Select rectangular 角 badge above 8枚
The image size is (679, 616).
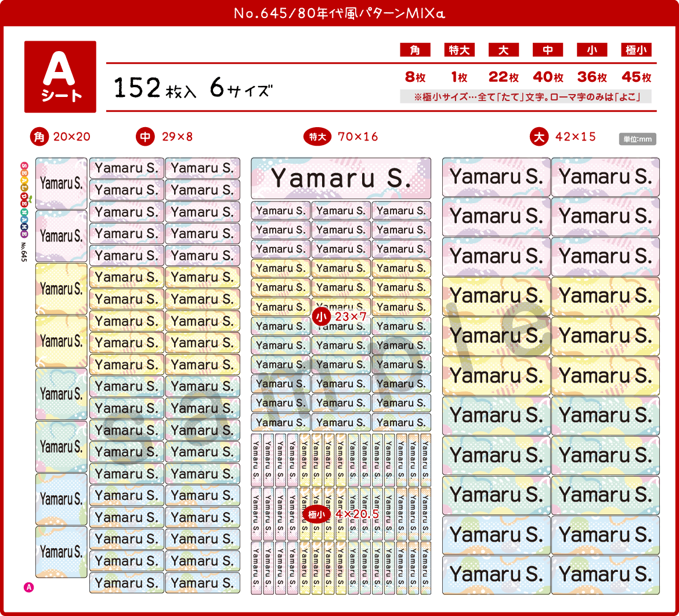coord(415,50)
